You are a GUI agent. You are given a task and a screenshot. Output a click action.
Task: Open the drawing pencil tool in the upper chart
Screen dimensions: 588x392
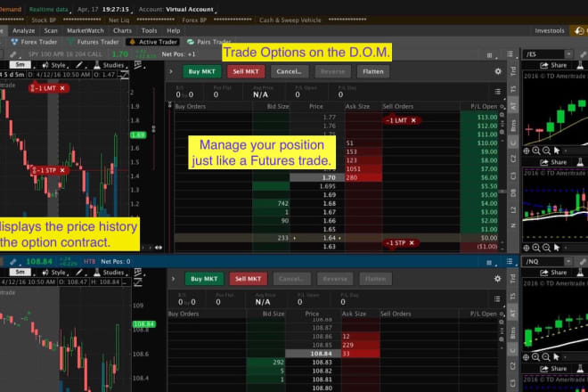(79, 65)
